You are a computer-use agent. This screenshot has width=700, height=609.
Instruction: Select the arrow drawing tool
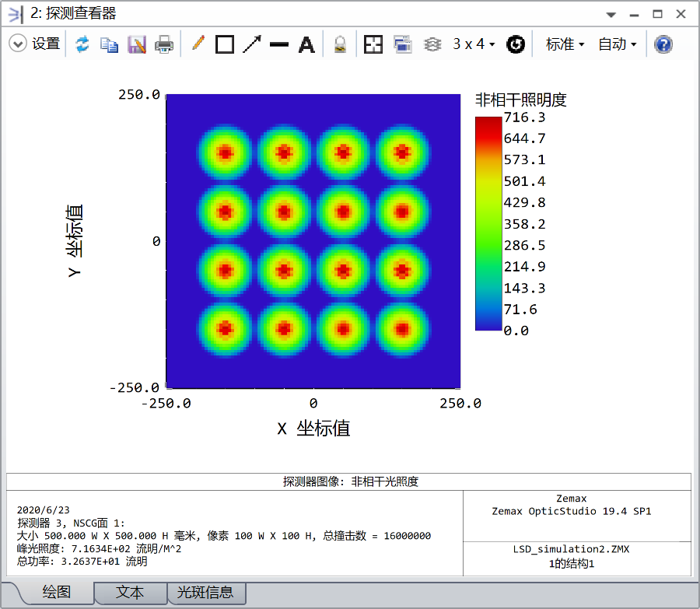252,44
